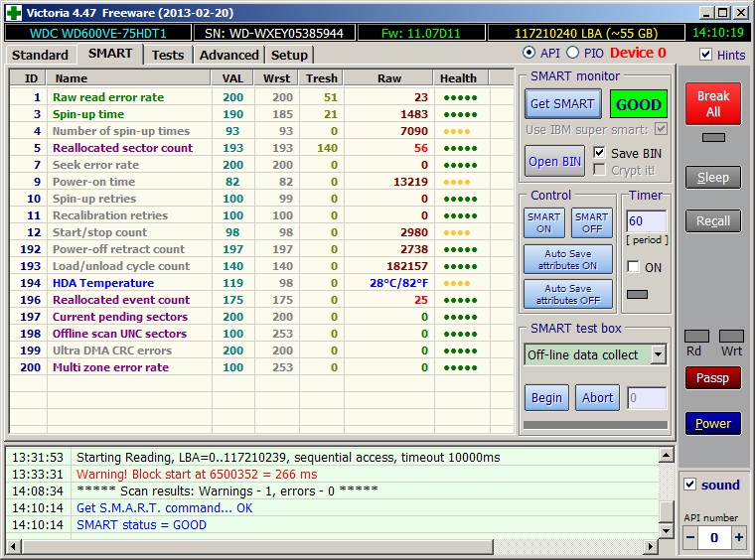
Task: Toggle Use IBM super smart checkbox
Action: point(661,129)
